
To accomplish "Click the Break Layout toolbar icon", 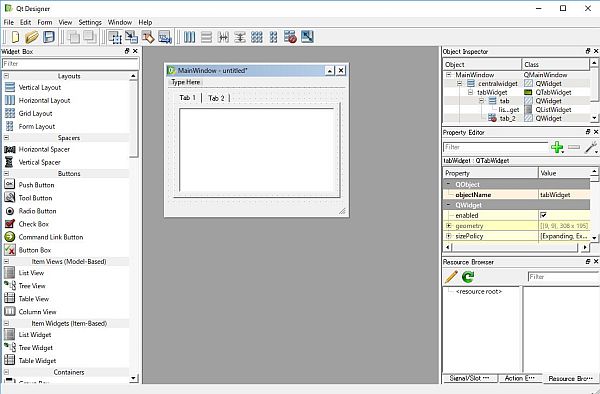I will point(290,37).
